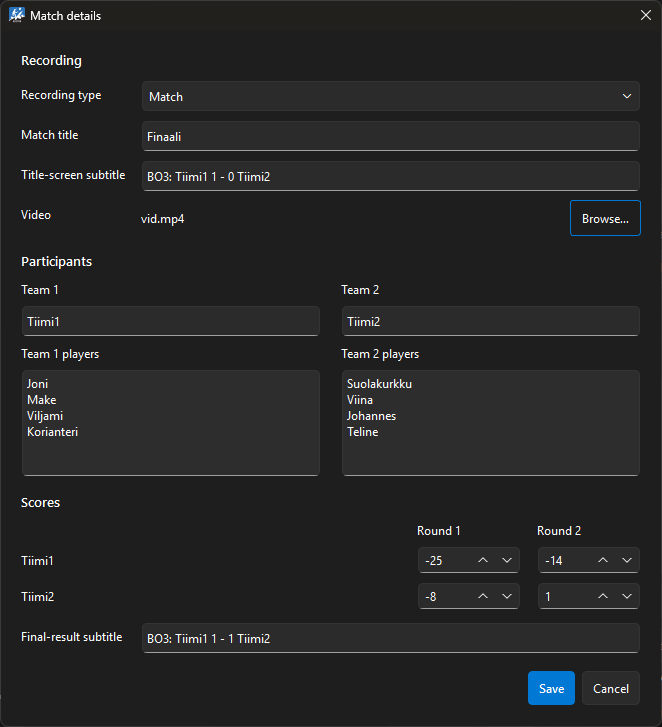Click player name Korianteri
This screenshot has height=727, width=662.
pos(52,432)
